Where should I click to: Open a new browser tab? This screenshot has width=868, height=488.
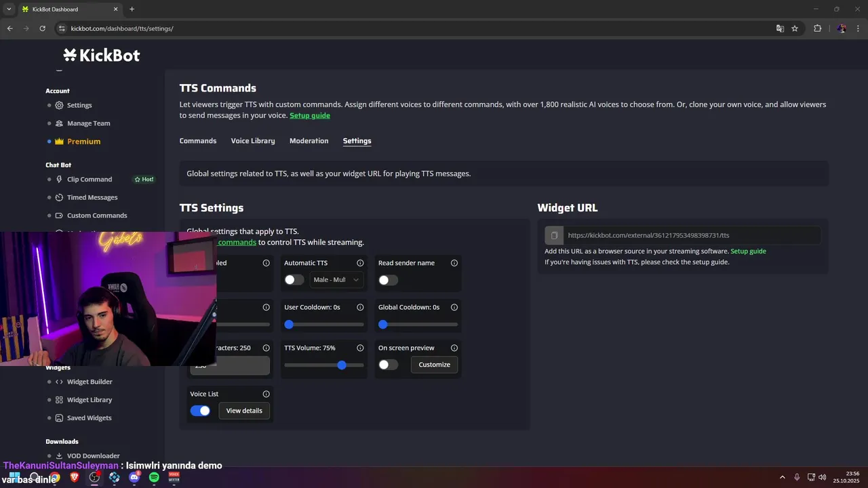tap(132, 9)
